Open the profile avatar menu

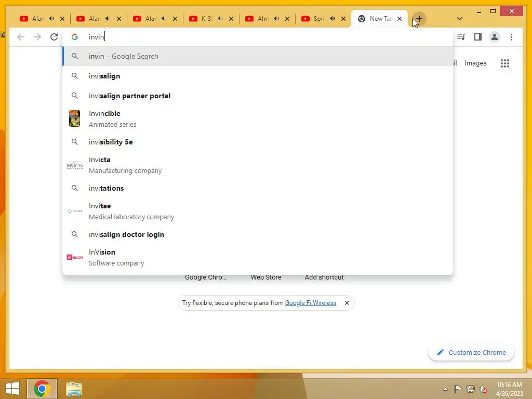tap(495, 37)
